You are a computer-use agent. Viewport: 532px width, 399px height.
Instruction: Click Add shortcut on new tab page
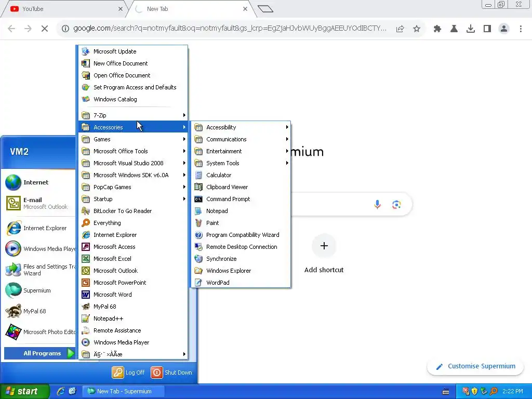pos(324,254)
